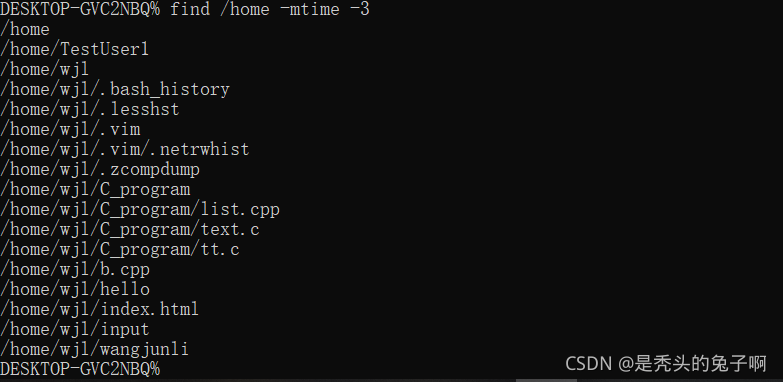Select the wangjunli path line
The width and height of the screenshot is (783, 382).
point(94,349)
